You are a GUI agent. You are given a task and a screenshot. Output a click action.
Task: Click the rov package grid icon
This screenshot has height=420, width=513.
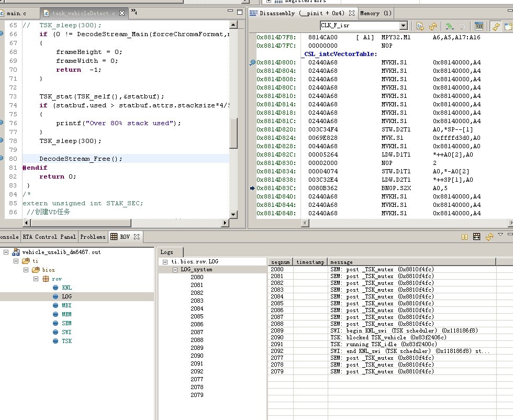pyautogui.click(x=46, y=279)
